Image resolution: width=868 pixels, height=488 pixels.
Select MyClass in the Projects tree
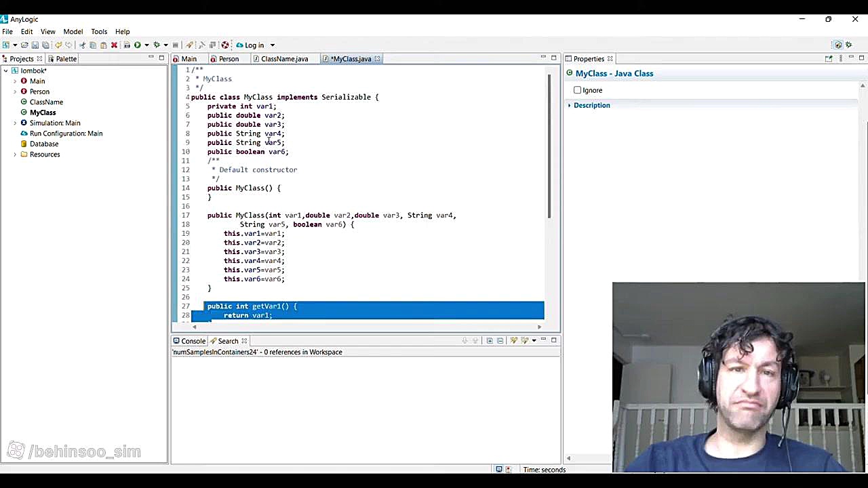pos(43,113)
